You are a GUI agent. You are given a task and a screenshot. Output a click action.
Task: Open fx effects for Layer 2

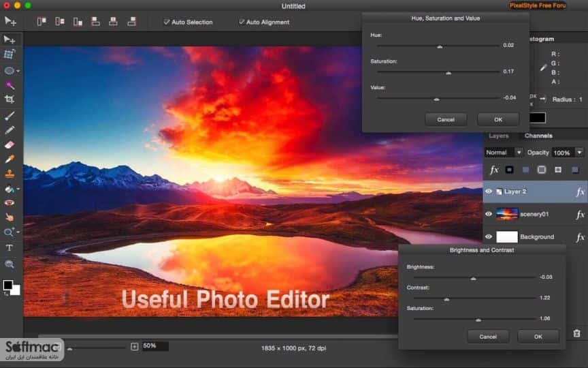click(x=580, y=192)
